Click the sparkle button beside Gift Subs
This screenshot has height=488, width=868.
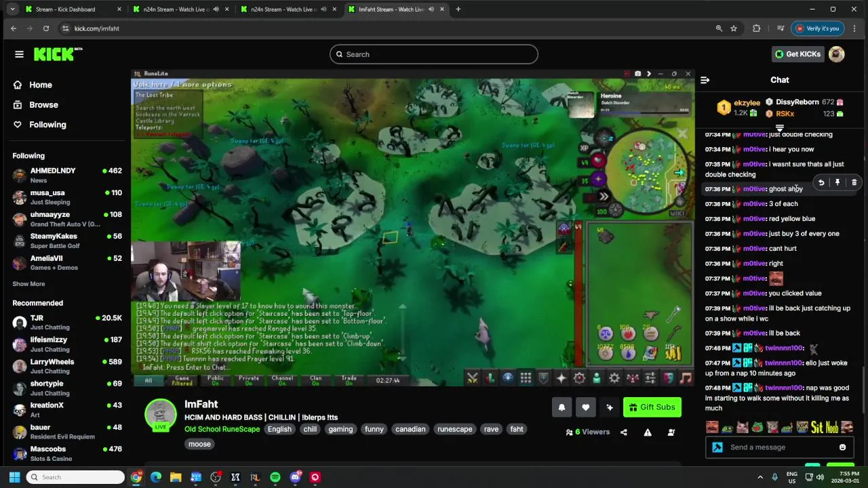coord(609,407)
